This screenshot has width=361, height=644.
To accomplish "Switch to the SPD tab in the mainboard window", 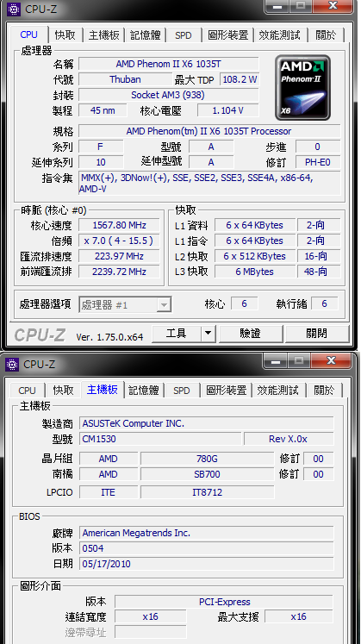I will click(x=182, y=391).
